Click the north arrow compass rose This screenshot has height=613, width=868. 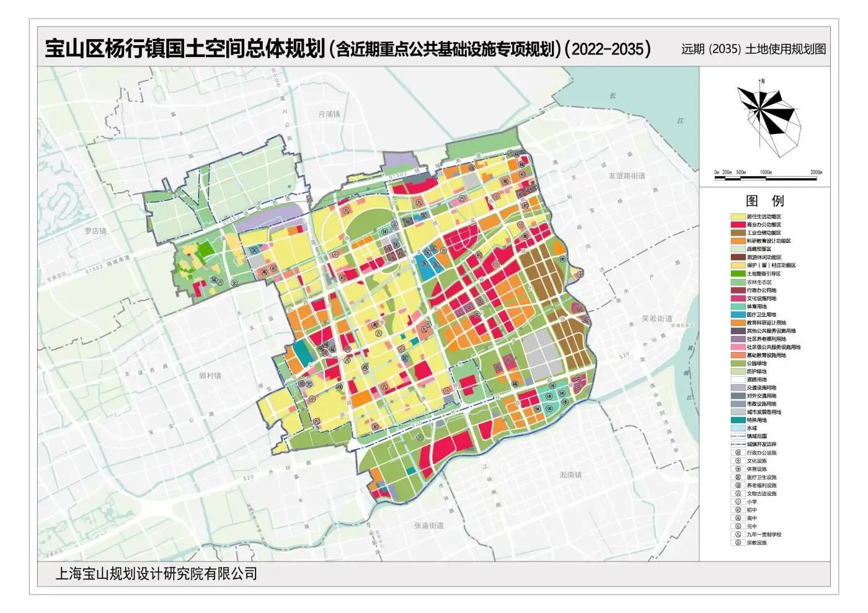[768, 115]
